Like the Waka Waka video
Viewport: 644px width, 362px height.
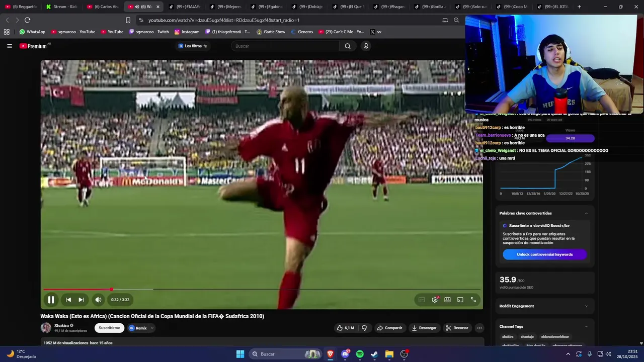(345, 328)
